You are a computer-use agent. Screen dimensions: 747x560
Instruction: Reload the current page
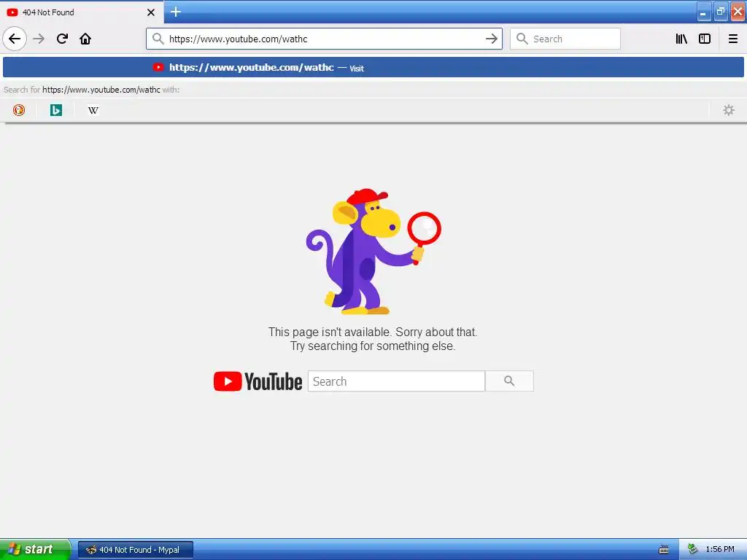tap(62, 39)
